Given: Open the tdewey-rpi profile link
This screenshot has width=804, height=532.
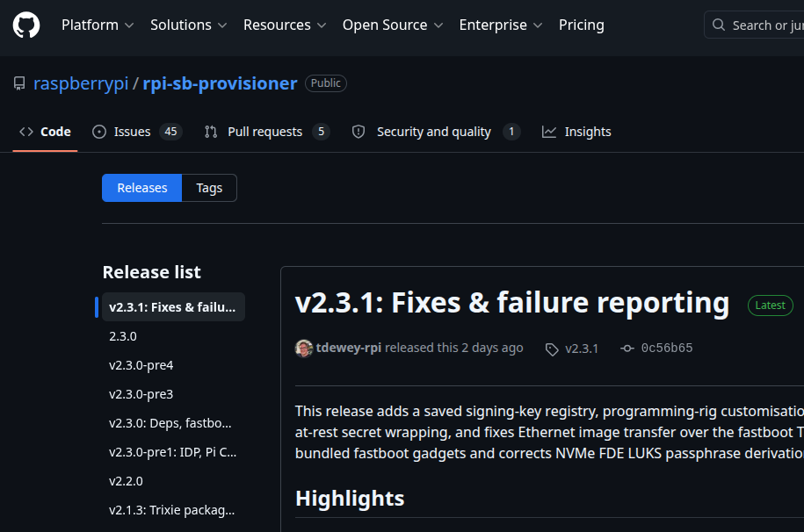Looking at the screenshot, I should click(349, 348).
